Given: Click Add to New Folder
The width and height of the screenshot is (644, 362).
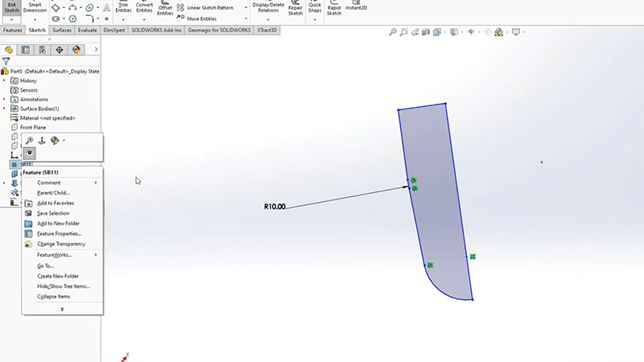Looking at the screenshot, I should click(58, 224).
